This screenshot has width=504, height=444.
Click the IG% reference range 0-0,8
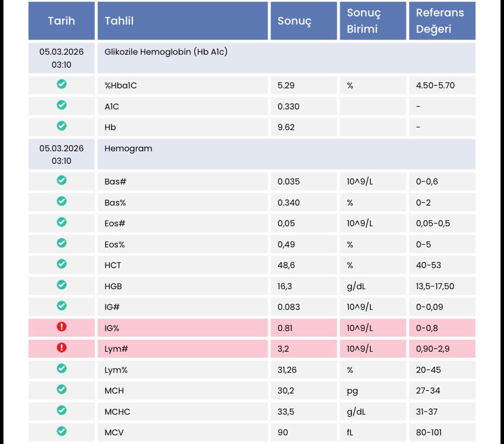427,328
